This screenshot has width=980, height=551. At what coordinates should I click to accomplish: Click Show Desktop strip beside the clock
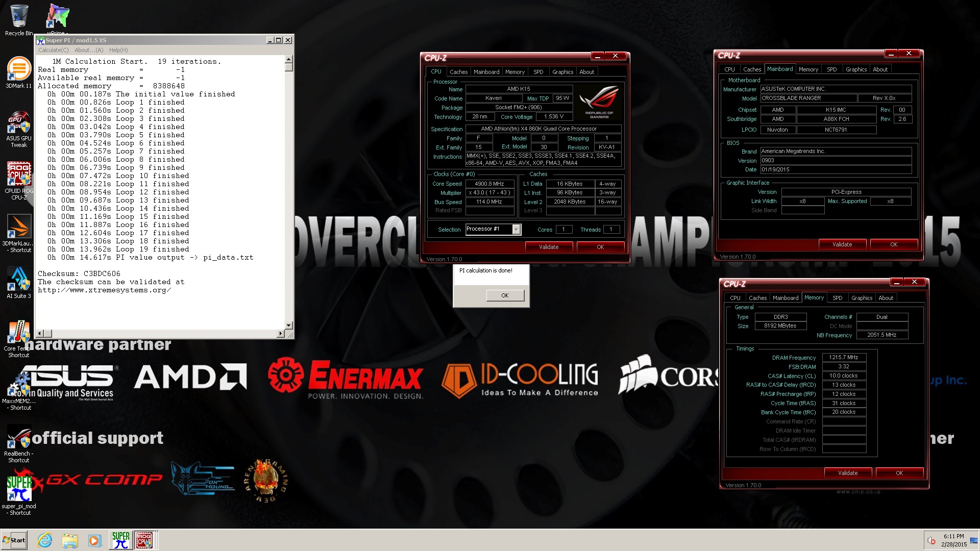tap(974, 540)
